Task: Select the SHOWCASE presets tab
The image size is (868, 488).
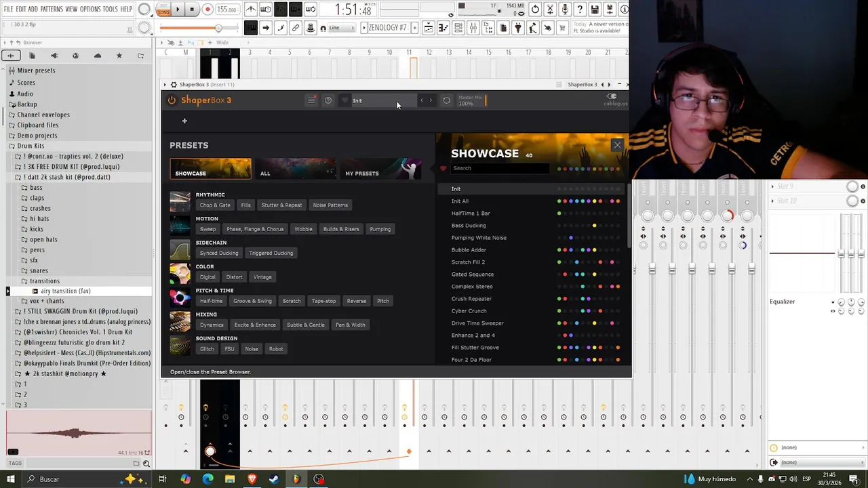Action: tap(210, 169)
